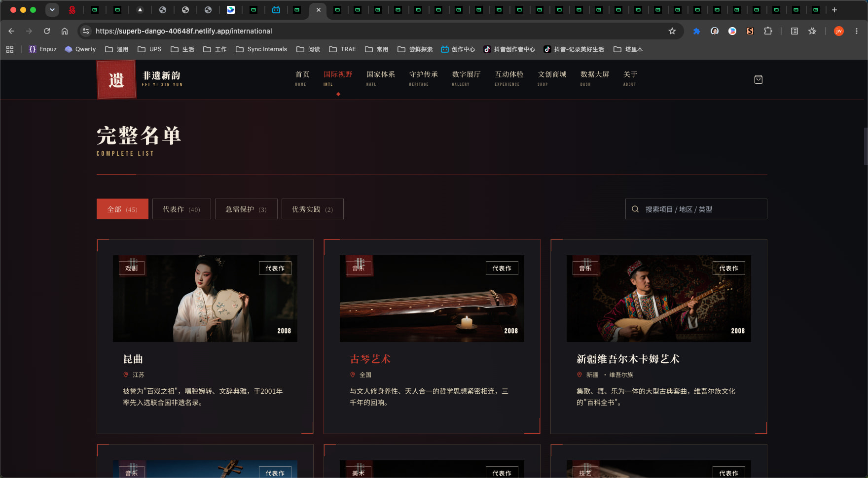Expand the 生活 bookmarks folder
The height and width of the screenshot is (478, 868).
(x=182, y=49)
